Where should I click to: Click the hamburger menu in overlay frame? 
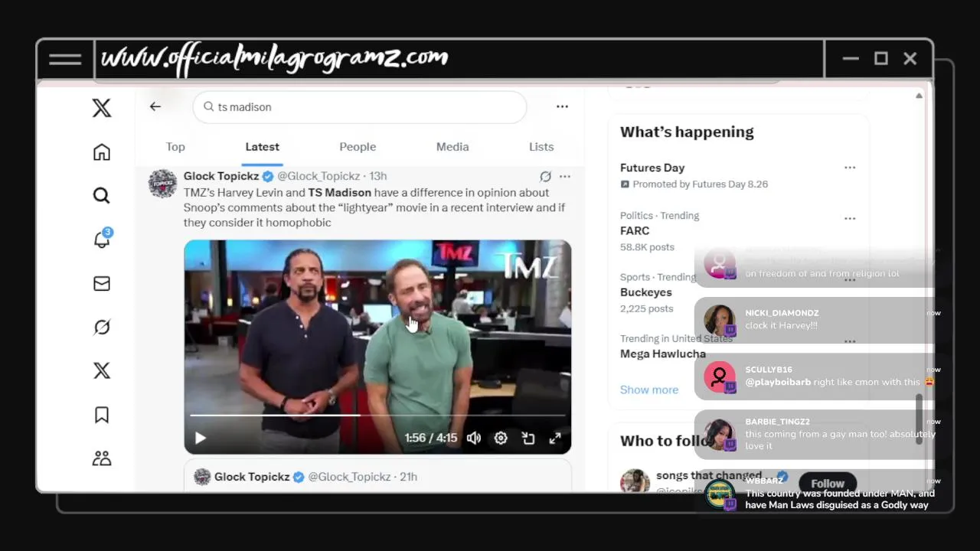[x=65, y=59]
